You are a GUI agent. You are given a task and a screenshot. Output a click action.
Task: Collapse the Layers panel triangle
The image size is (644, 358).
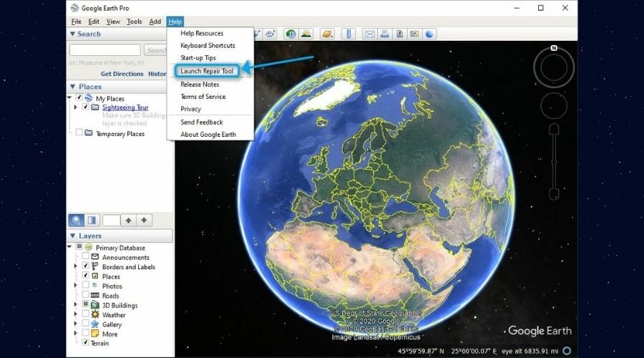73,236
